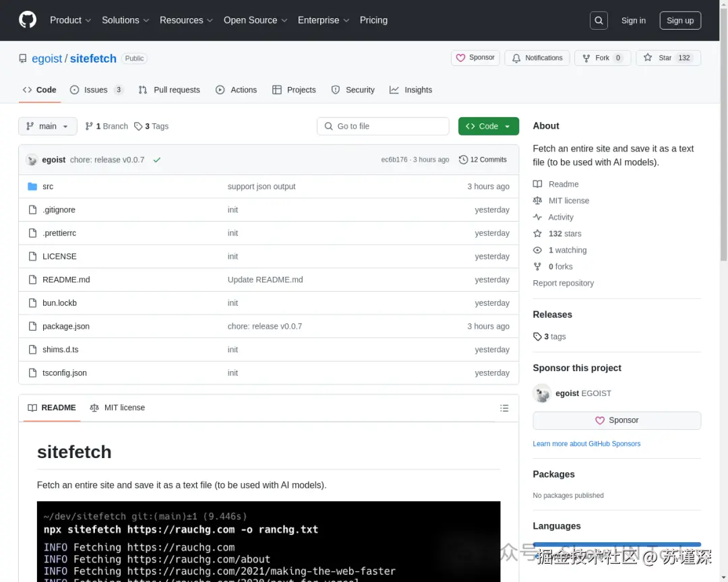Screen dimensions: 728x582
Task: View the 3 Tags link near branch selector
Action: pyautogui.click(x=152, y=126)
